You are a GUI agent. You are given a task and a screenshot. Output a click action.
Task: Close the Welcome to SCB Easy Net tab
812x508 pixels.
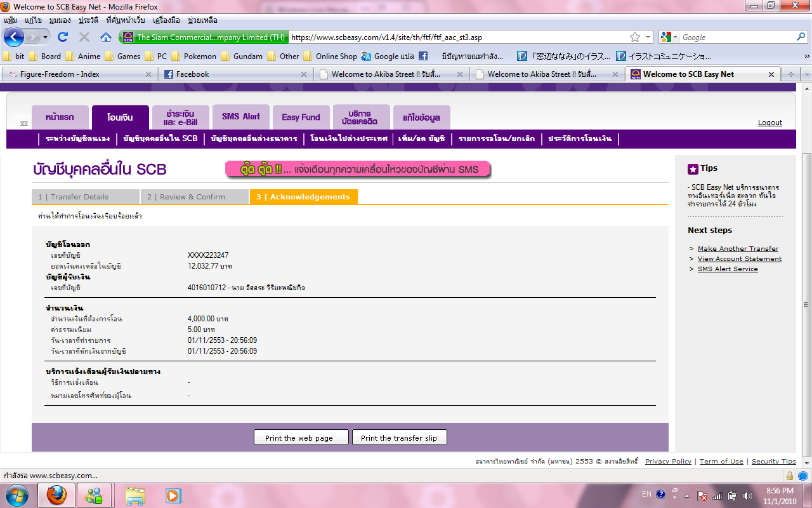(771, 74)
